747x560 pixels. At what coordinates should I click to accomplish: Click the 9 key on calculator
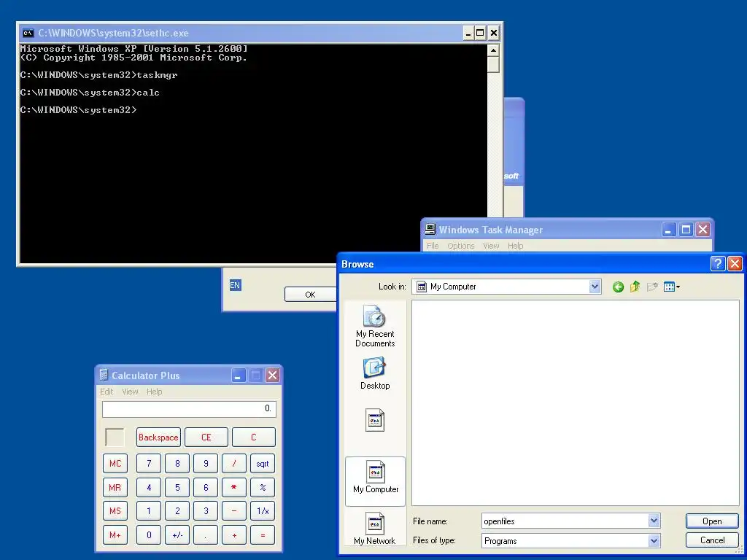click(206, 463)
